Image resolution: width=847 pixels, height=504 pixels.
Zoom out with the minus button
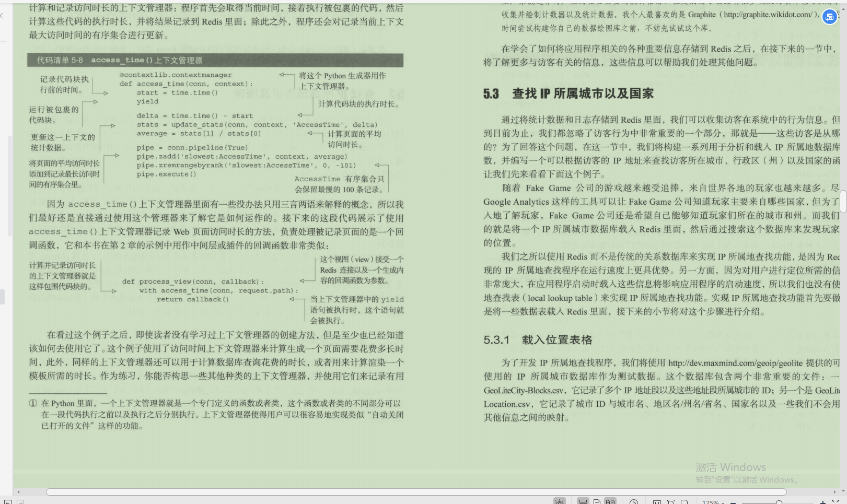pyautogui.click(x=734, y=502)
